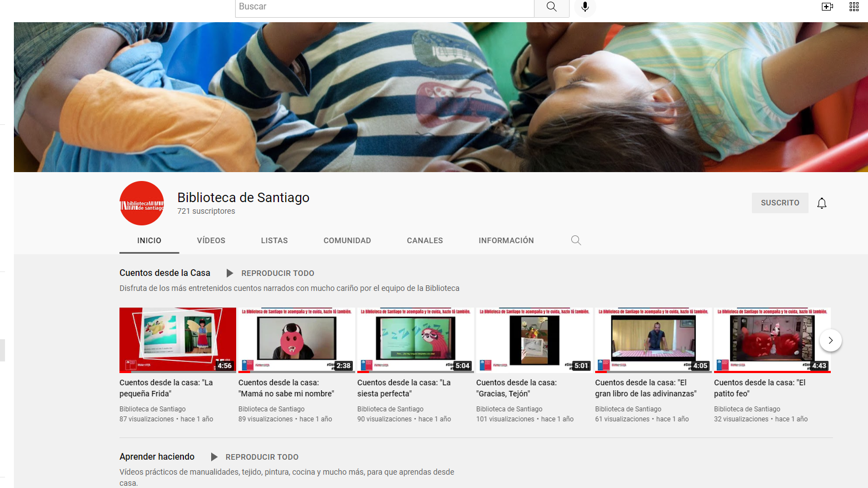
Task: Click channel name under "La pequeña Frida"
Action: [x=153, y=409]
